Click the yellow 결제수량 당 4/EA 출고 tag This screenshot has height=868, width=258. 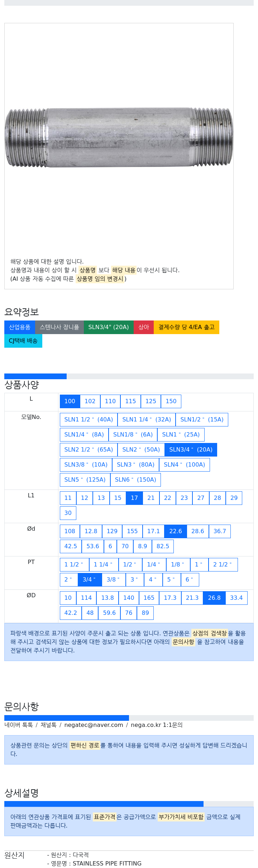click(186, 327)
